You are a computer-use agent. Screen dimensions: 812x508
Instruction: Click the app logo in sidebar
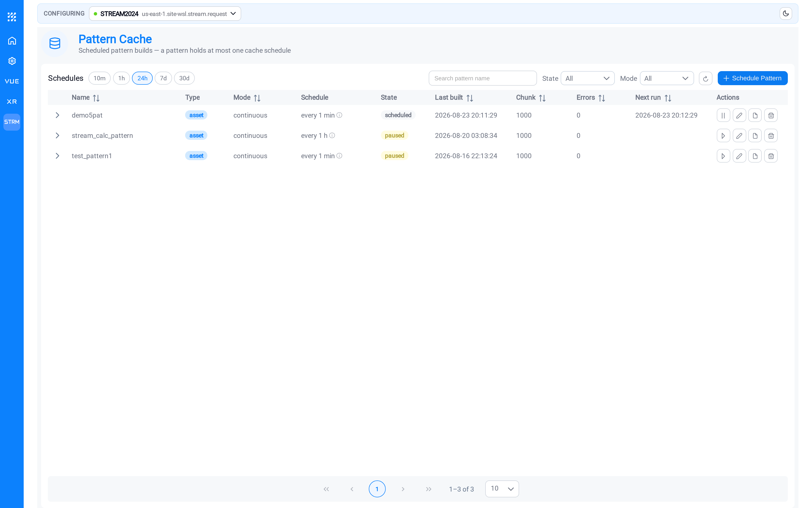coord(12,17)
